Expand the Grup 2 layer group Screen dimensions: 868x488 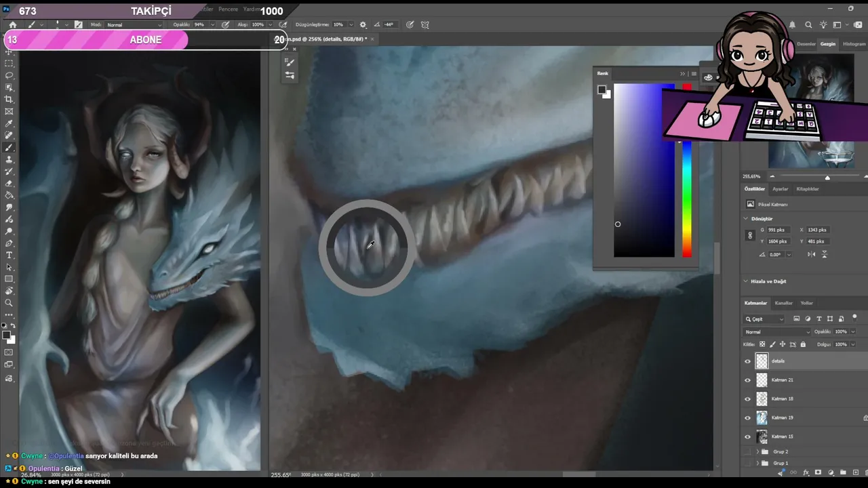click(x=757, y=451)
